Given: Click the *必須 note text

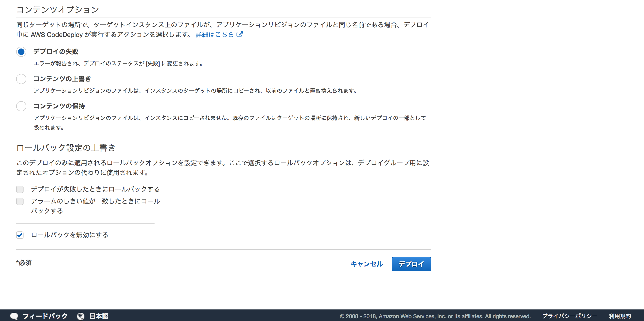Looking at the screenshot, I should [x=24, y=263].
